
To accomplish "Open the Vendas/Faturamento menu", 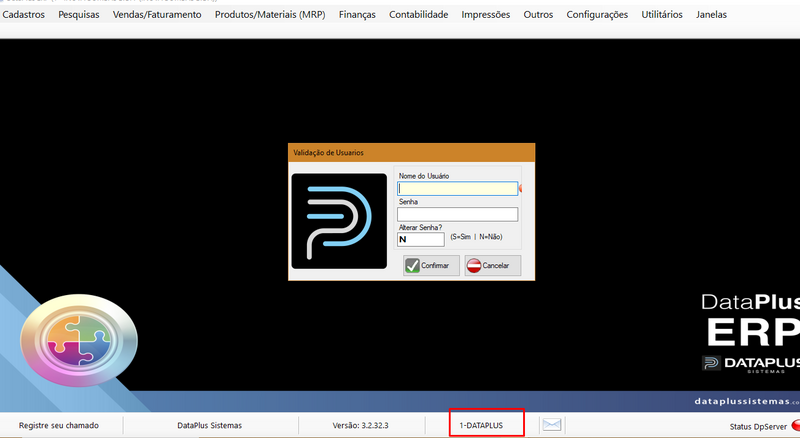I will (157, 15).
